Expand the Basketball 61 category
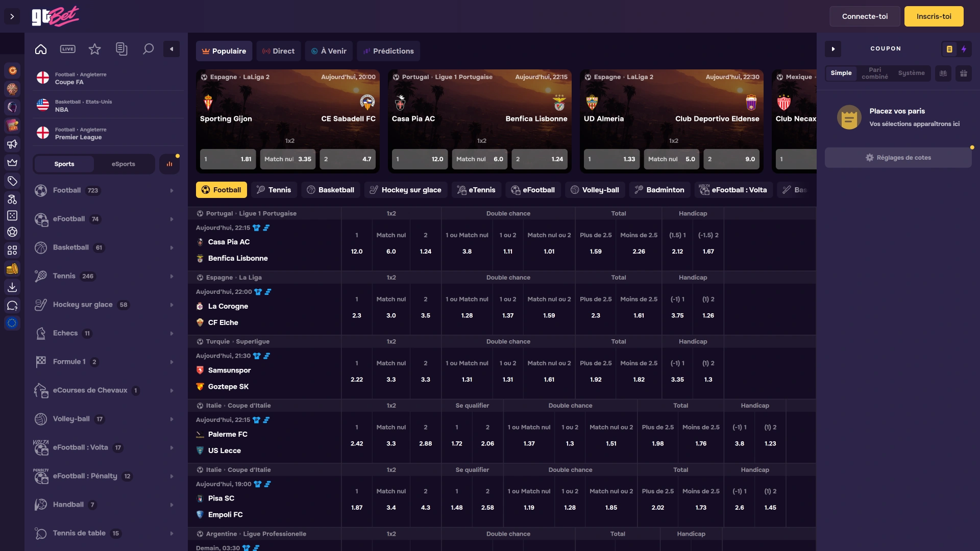This screenshot has width=980, height=551. pos(106,248)
